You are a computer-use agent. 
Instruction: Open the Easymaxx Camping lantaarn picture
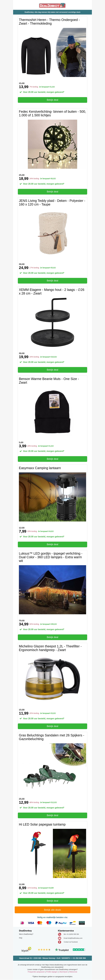pyautogui.click(x=52, y=497)
